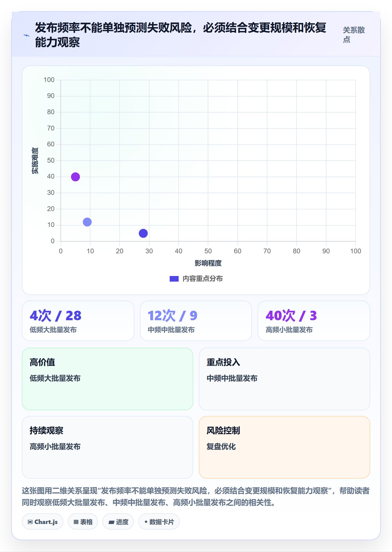This screenshot has width=392, height=552.
Task: Click the 中频中批量发布 label under 12次 / 9
Action: (x=171, y=330)
